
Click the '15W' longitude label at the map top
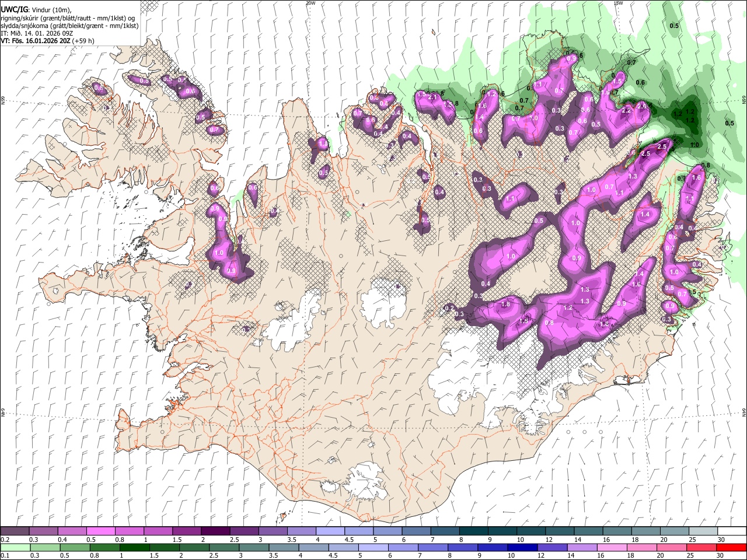pos(619,3)
